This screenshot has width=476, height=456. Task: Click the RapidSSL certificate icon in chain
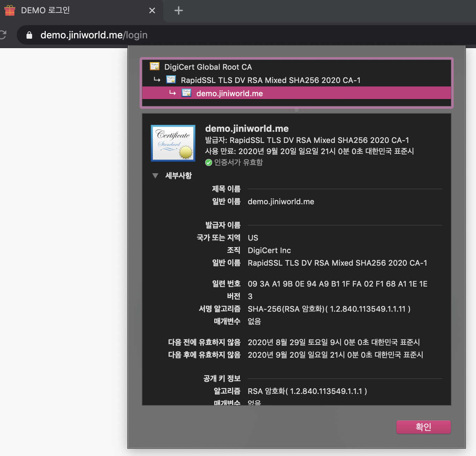pos(171,79)
